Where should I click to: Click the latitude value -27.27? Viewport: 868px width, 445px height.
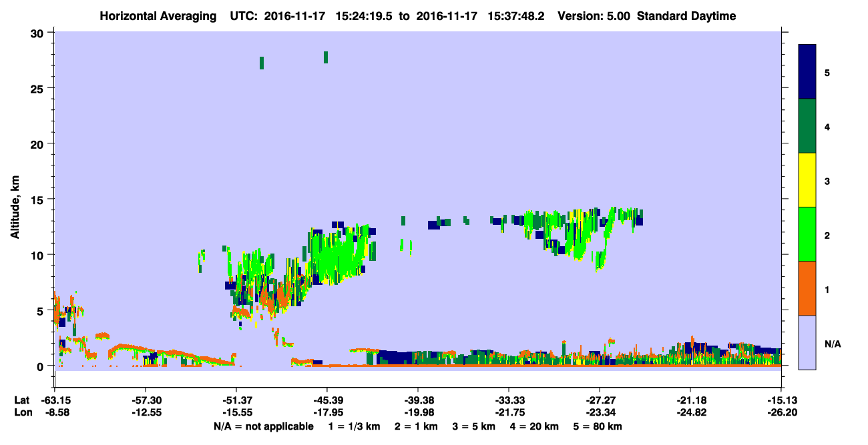coord(600,400)
